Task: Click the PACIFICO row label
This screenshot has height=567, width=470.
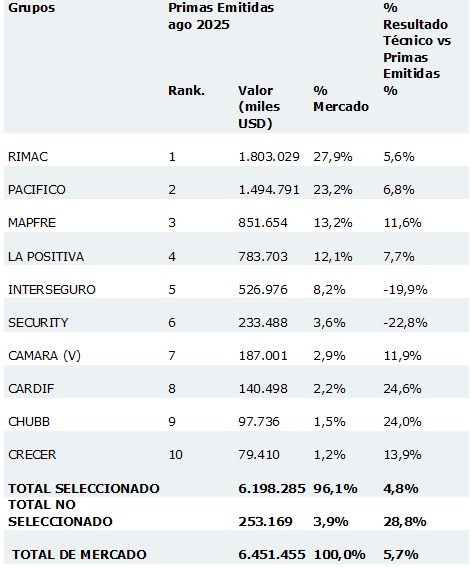Action: tap(37, 189)
